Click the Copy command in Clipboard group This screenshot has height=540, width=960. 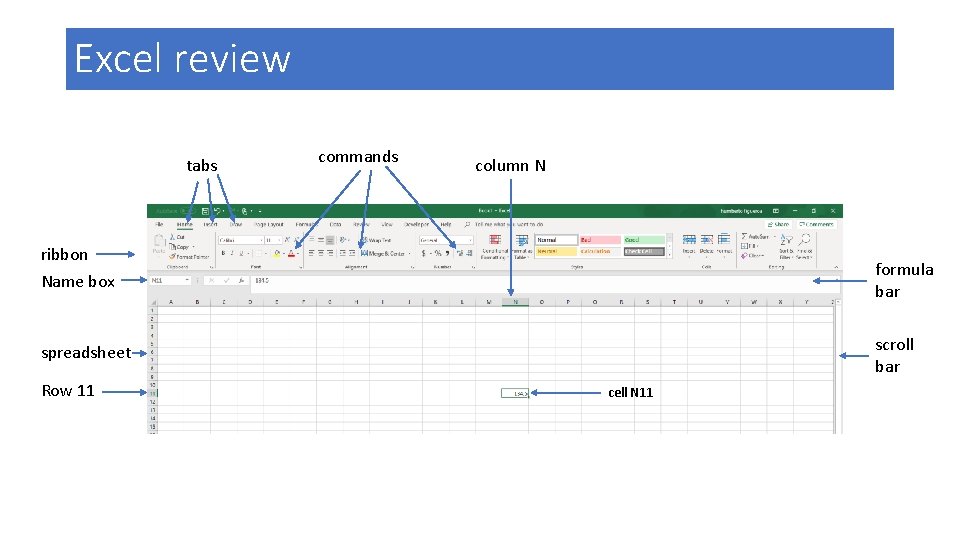pos(179,247)
